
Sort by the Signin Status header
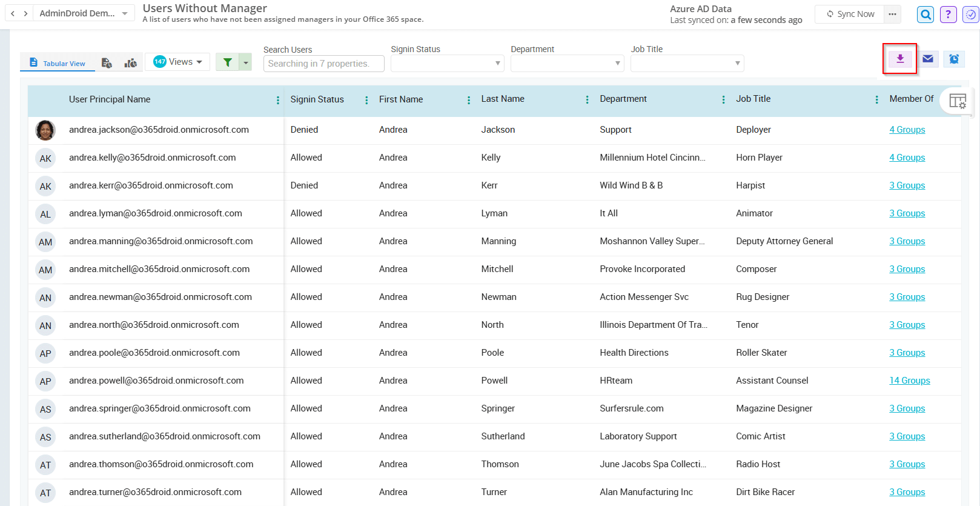click(x=317, y=99)
